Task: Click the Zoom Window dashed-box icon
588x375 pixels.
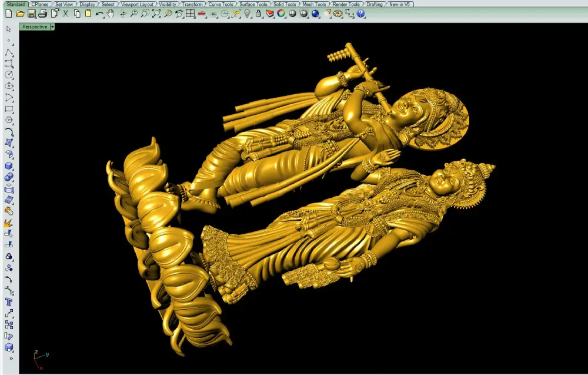Action: pos(145,14)
